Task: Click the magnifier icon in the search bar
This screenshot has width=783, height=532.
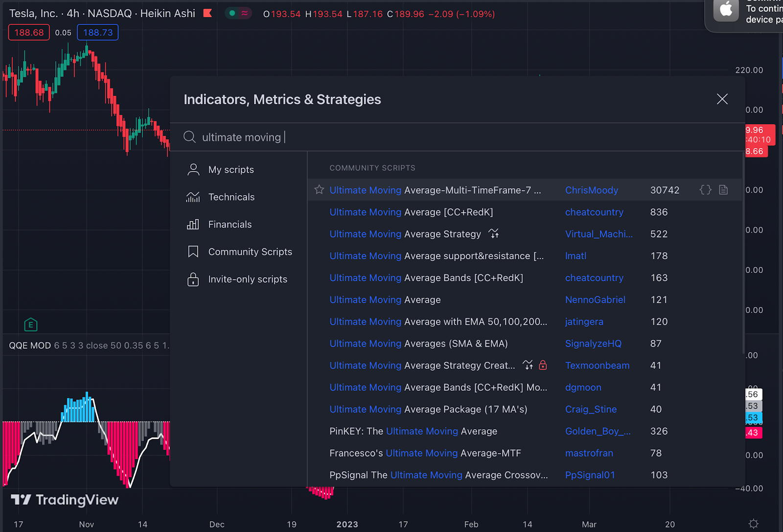Action: point(189,137)
